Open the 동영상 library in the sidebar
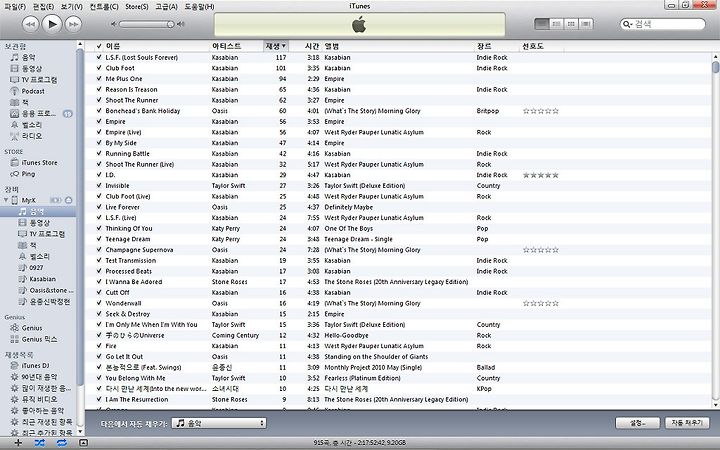Image resolution: width=720 pixels, height=450 pixels. pos(32,68)
